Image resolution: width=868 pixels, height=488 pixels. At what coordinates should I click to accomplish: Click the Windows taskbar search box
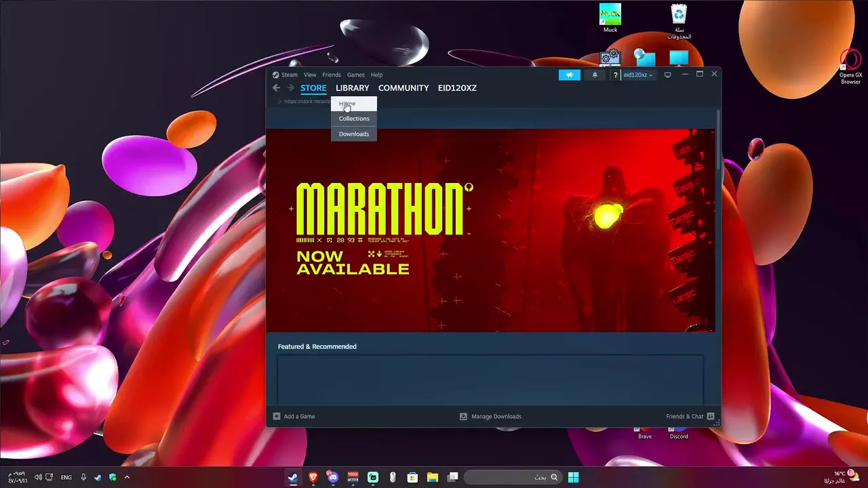[513, 477]
